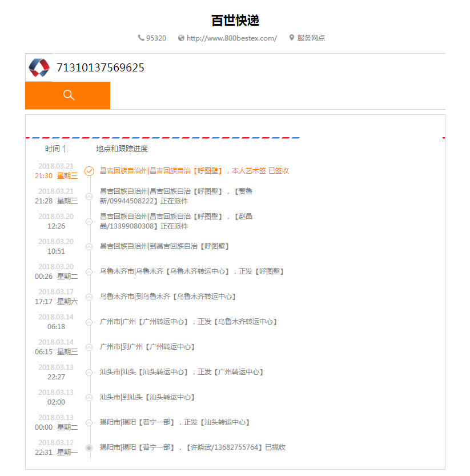This screenshot has height=476, width=470.
Task: Open the 服务网点 link
Action: 311,38
